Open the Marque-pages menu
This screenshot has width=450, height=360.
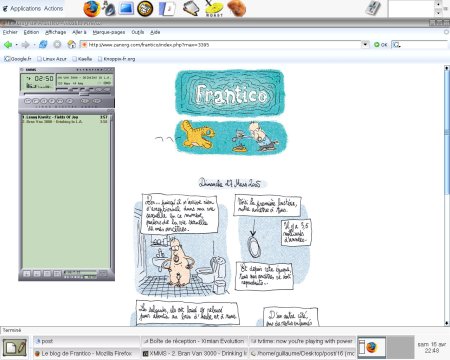(x=109, y=32)
